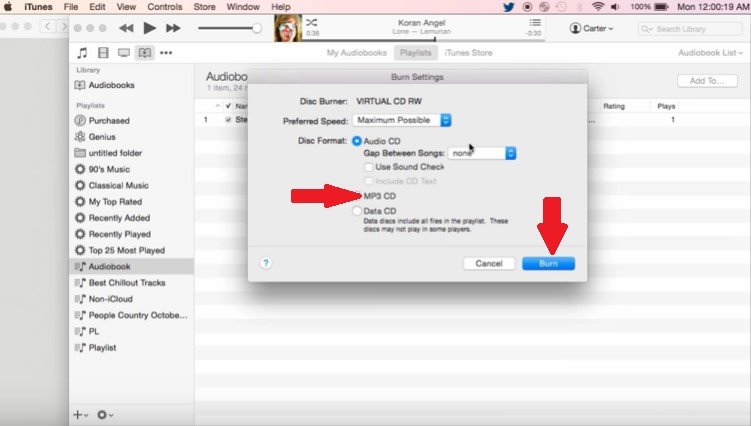Click the volume icon in menu bar
This screenshot has width=751, height=426.
615,7
